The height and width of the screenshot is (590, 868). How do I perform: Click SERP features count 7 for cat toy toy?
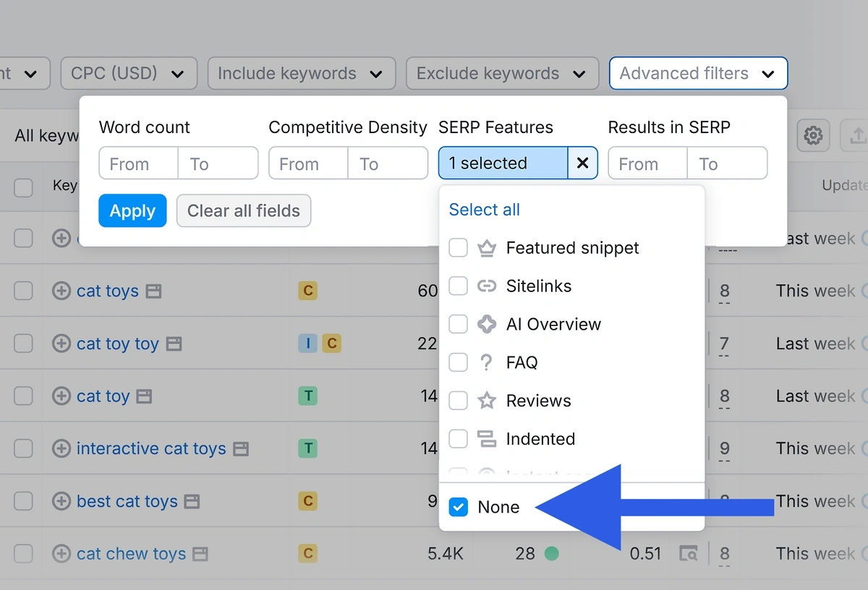725,345
